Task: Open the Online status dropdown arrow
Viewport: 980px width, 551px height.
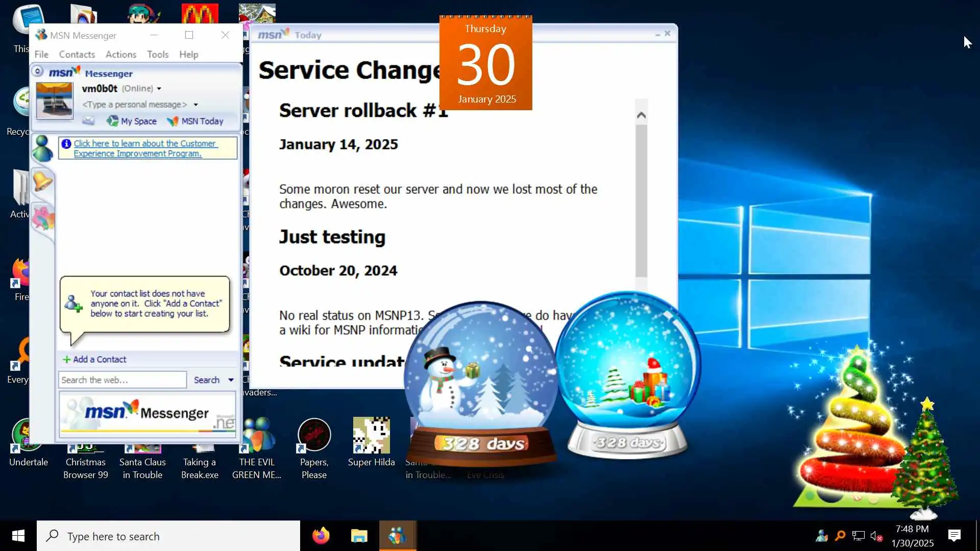Action: pyautogui.click(x=159, y=89)
